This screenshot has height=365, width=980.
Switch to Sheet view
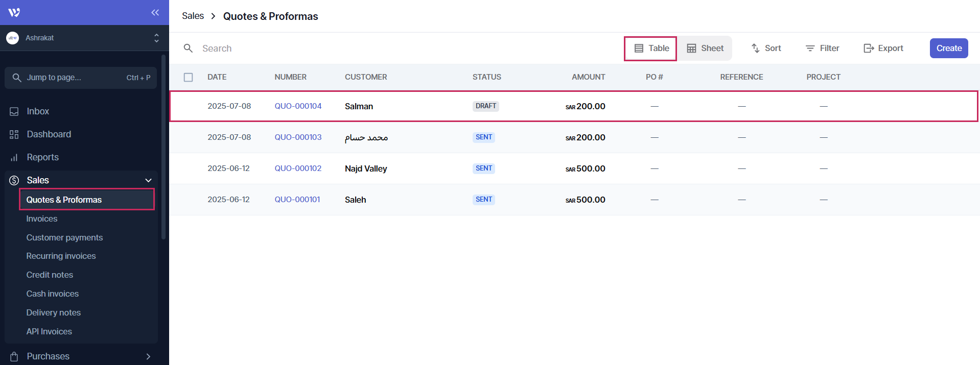[705, 48]
